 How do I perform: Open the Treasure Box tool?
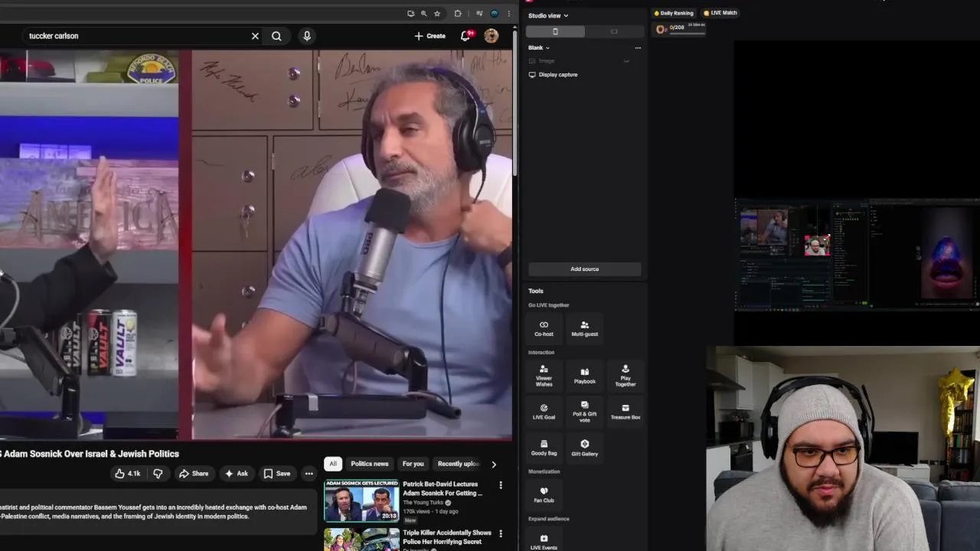(626, 412)
